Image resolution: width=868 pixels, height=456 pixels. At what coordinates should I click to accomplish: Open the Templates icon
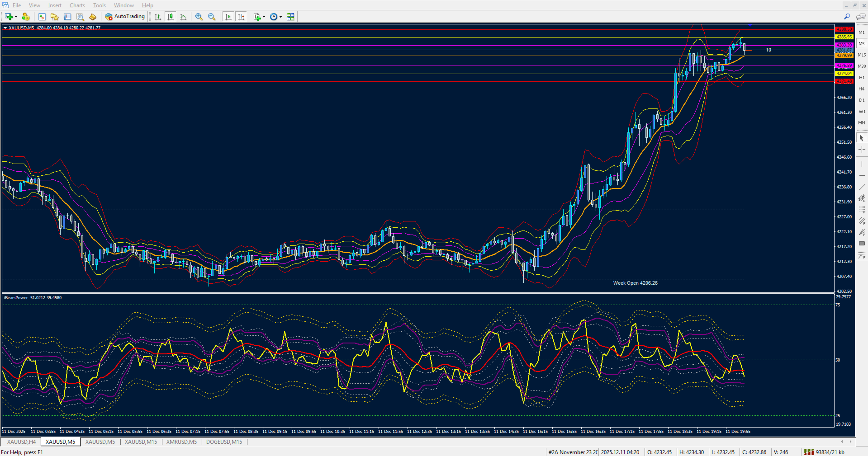[290, 17]
